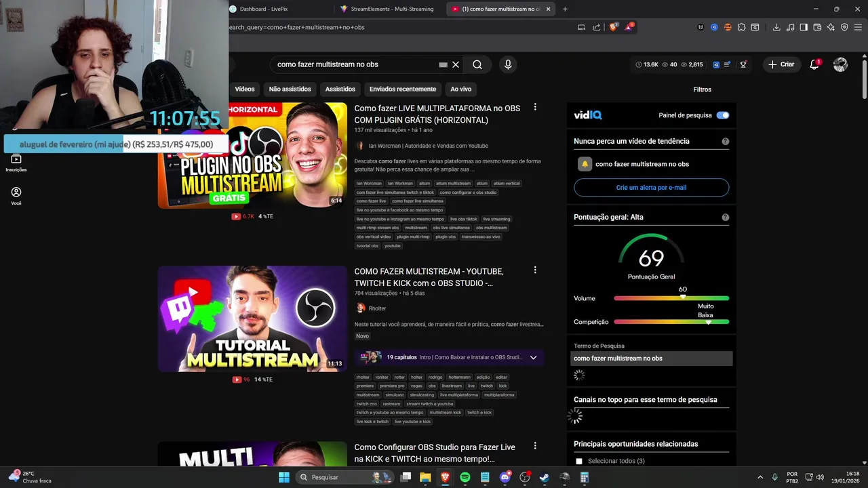Open the media control music note icon
Screen dimensions: 868x488
coord(790,27)
